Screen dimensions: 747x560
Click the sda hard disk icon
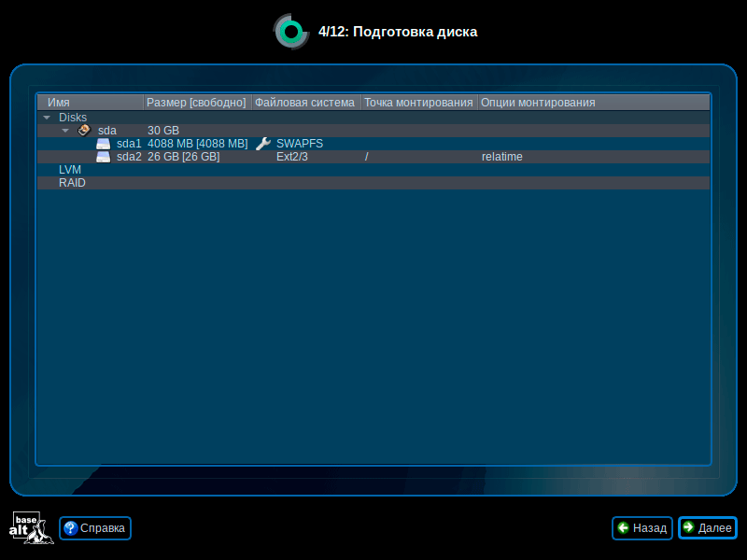click(x=84, y=130)
